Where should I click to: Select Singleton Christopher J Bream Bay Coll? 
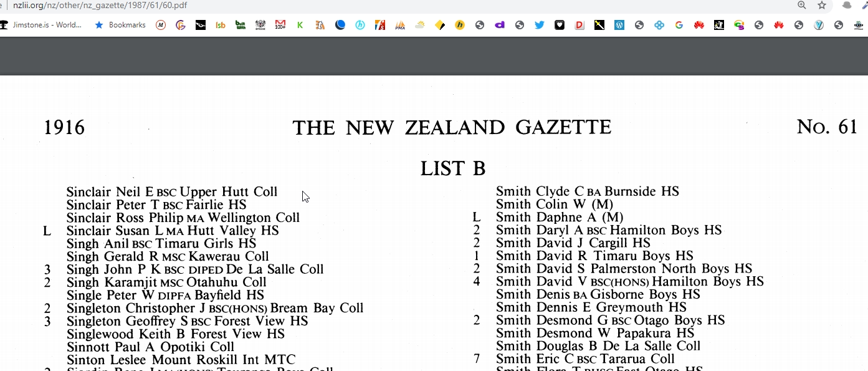pyautogui.click(x=215, y=309)
